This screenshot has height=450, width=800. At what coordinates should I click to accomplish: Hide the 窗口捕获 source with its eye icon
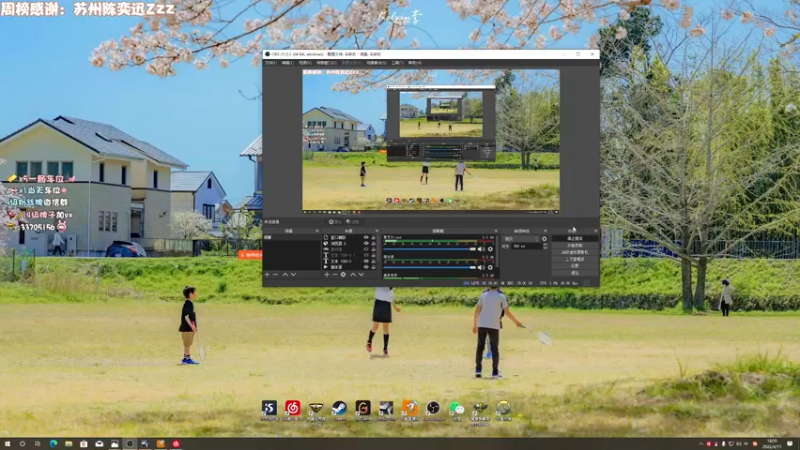(x=366, y=237)
